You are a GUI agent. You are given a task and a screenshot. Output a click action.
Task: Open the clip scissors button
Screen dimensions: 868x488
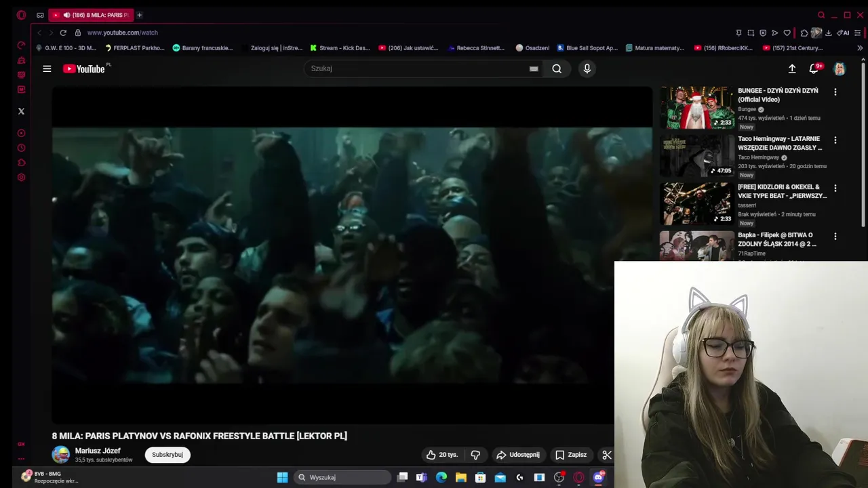click(x=607, y=455)
